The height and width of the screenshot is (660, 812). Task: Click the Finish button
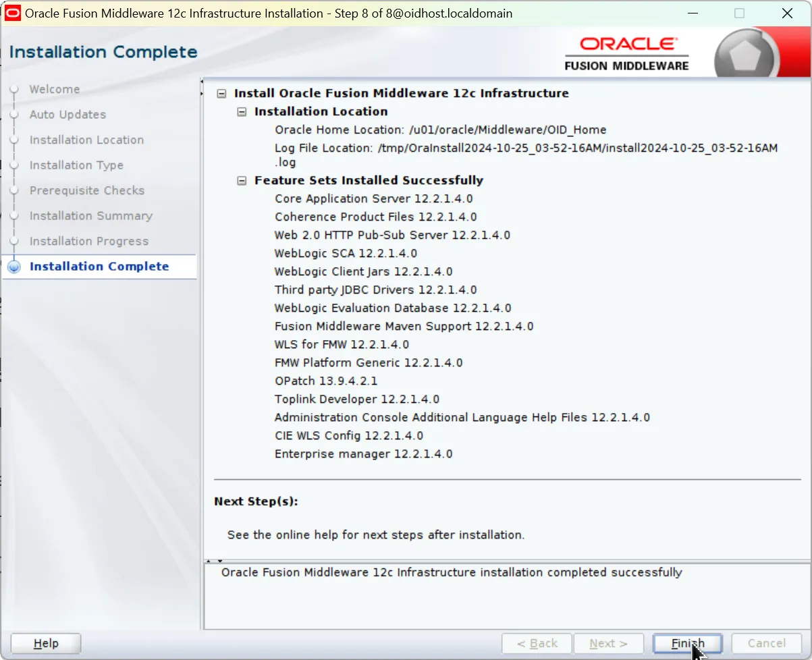click(687, 643)
